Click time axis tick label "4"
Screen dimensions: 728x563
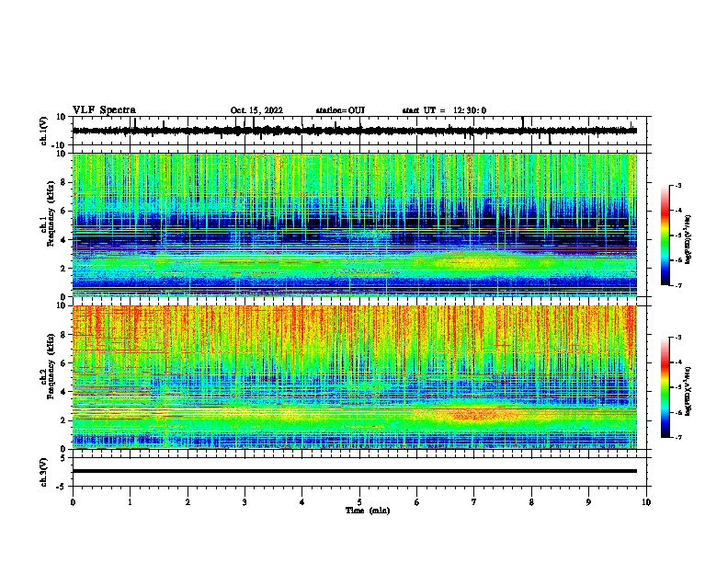pos(302,502)
